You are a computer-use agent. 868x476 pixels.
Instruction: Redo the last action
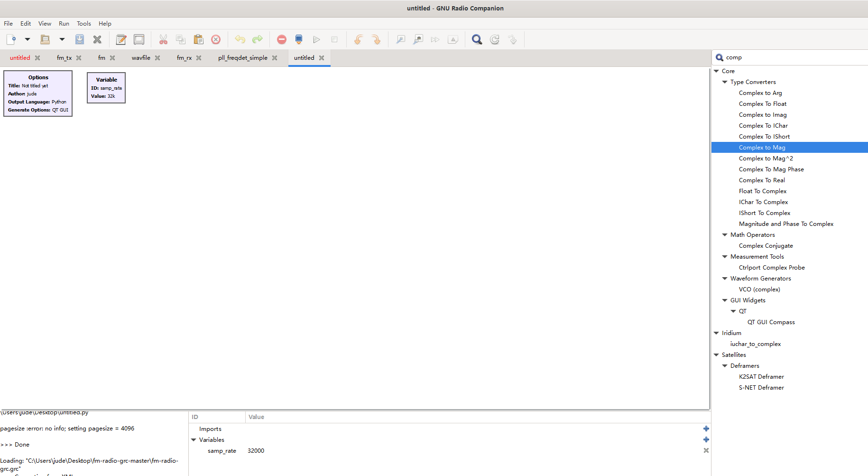(x=258, y=39)
